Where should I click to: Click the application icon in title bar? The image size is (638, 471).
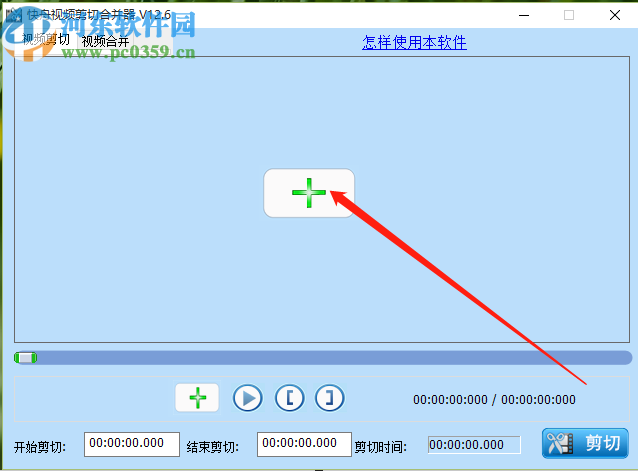pyautogui.click(x=14, y=15)
